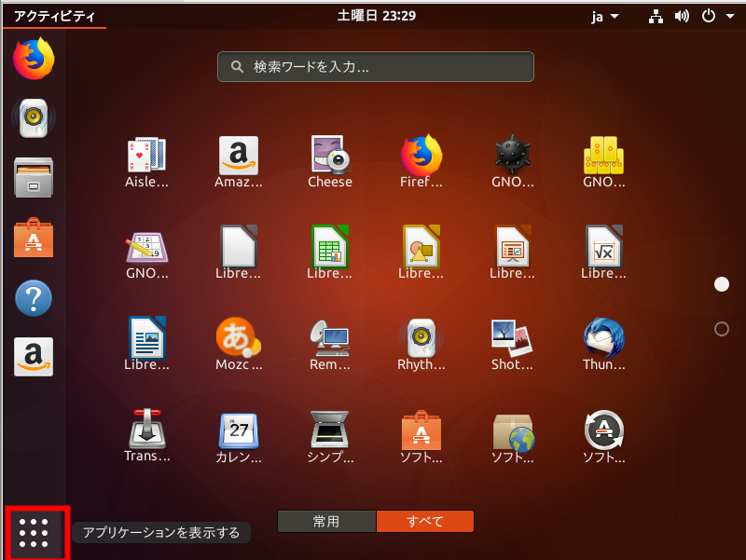Open the clock calendar panel
Viewport: 746px width, 560px height.
376,16
